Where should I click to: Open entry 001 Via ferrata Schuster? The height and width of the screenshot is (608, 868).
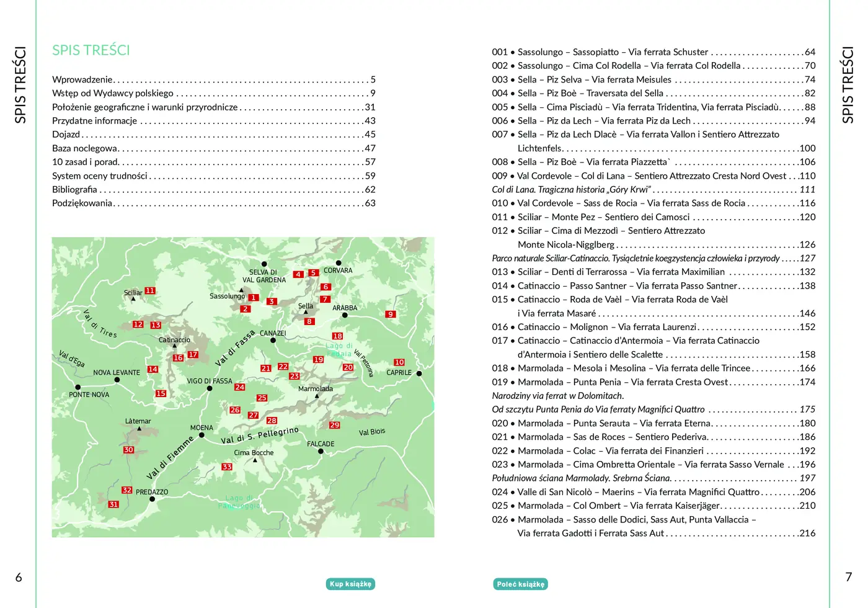(x=654, y=52)
